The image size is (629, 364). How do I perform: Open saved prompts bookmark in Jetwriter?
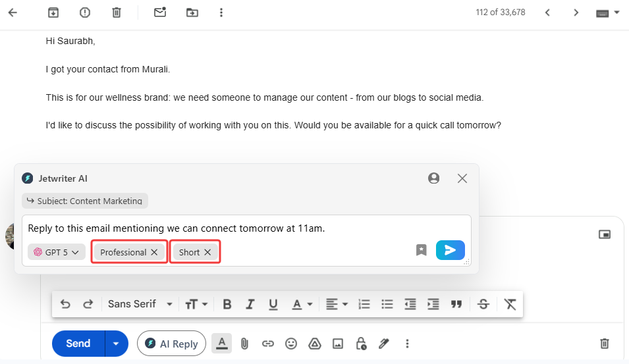coord(422,250)
